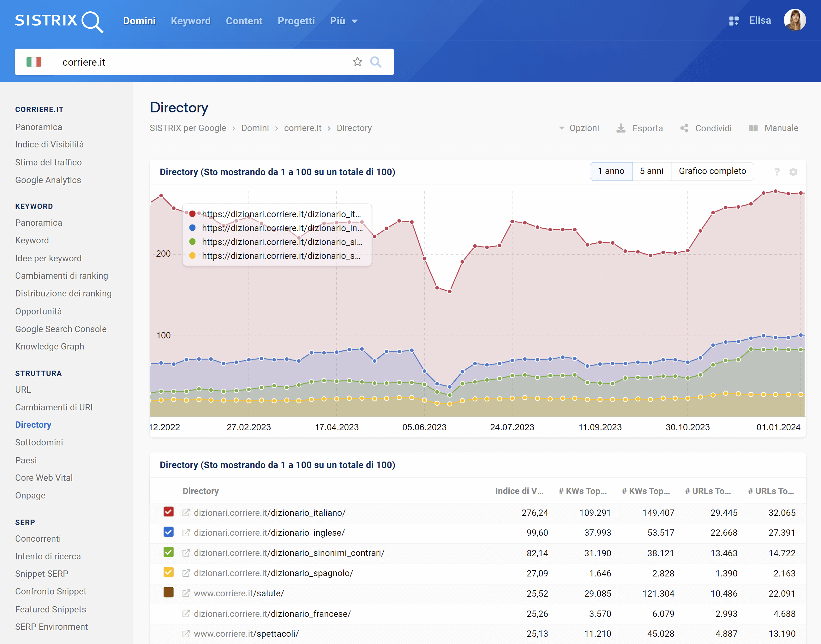Open external link icon for dizionario_spagnolo

pos(186,573)
